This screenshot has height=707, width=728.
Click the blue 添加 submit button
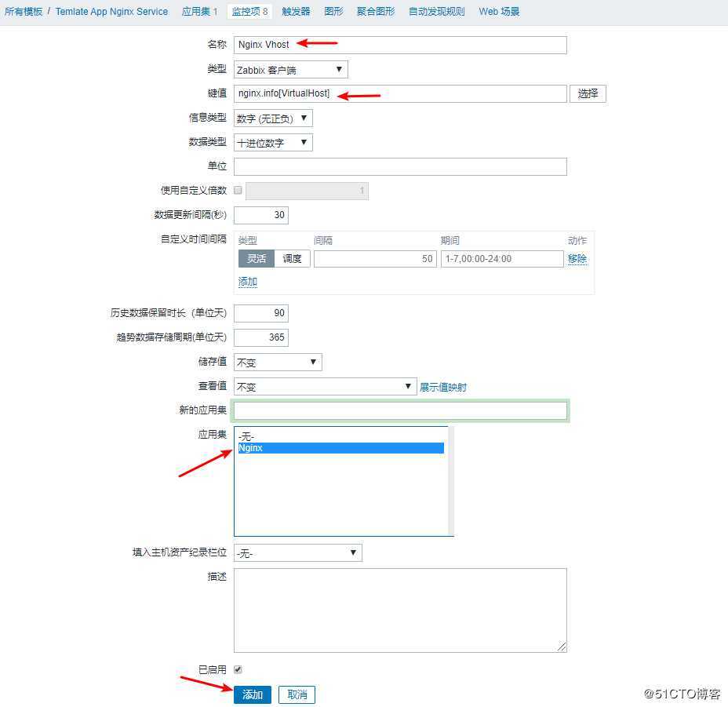point(253,694)
